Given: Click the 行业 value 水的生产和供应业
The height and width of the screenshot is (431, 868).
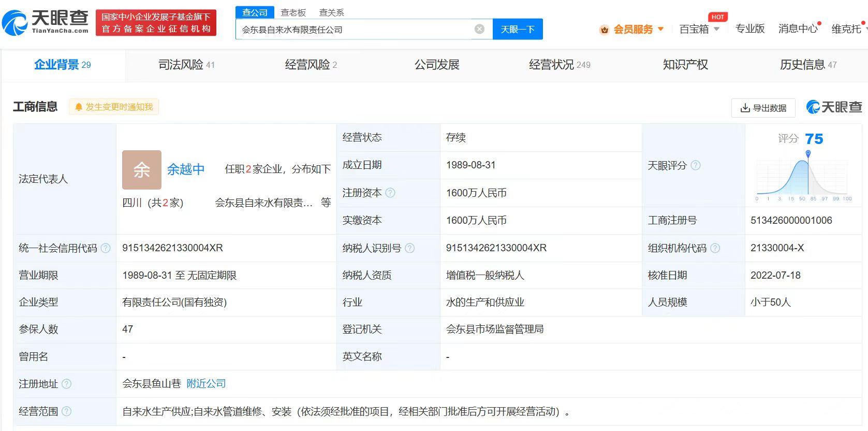Looking at the screenshot, I should pos(485,303).
